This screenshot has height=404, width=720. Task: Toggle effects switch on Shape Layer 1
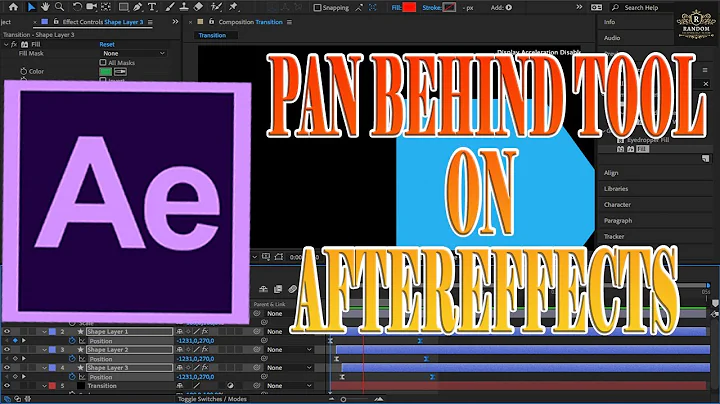click(205, 331)
